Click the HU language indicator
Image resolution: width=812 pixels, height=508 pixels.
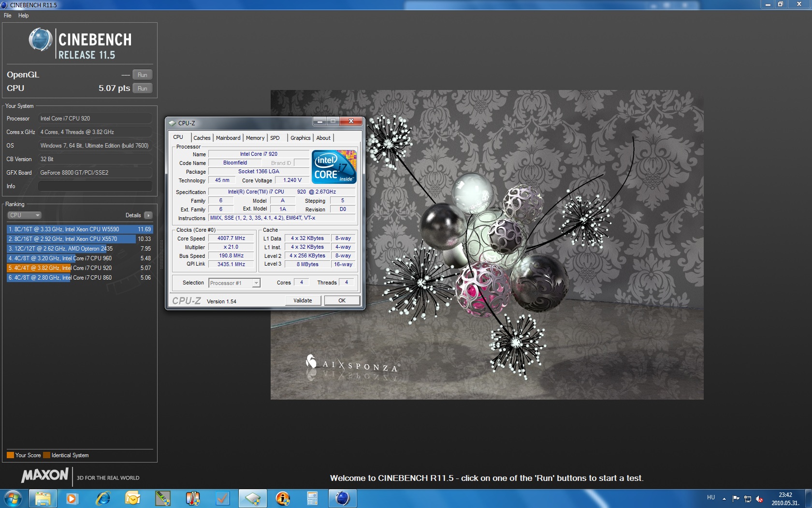(x=711, y=497)
